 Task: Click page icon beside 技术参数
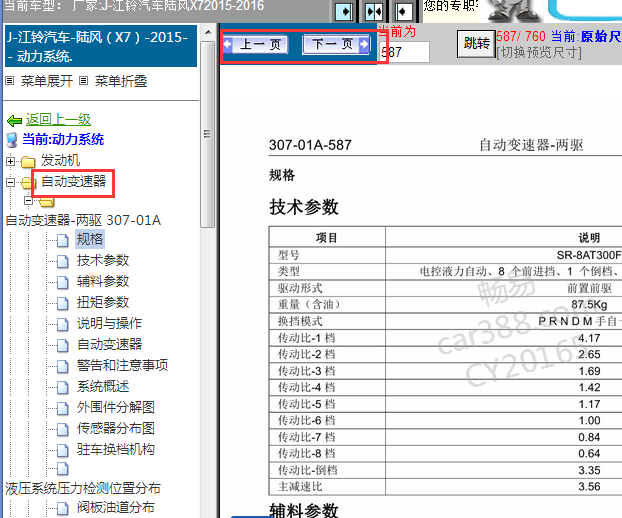pos(62,261)
